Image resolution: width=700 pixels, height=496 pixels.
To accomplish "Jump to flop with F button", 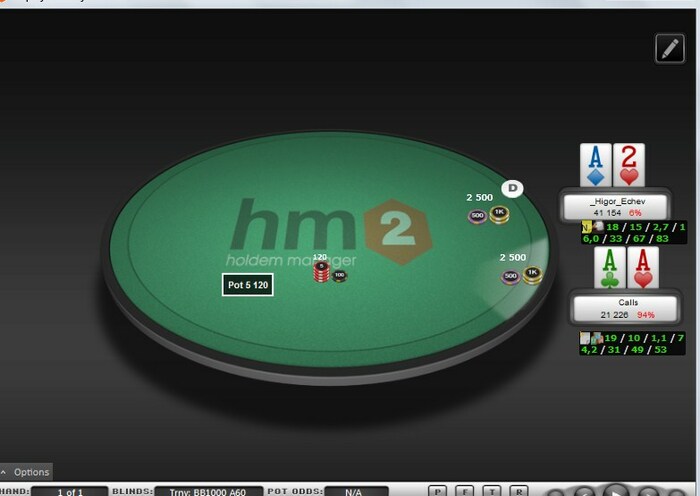I will [x=465, y=492].
